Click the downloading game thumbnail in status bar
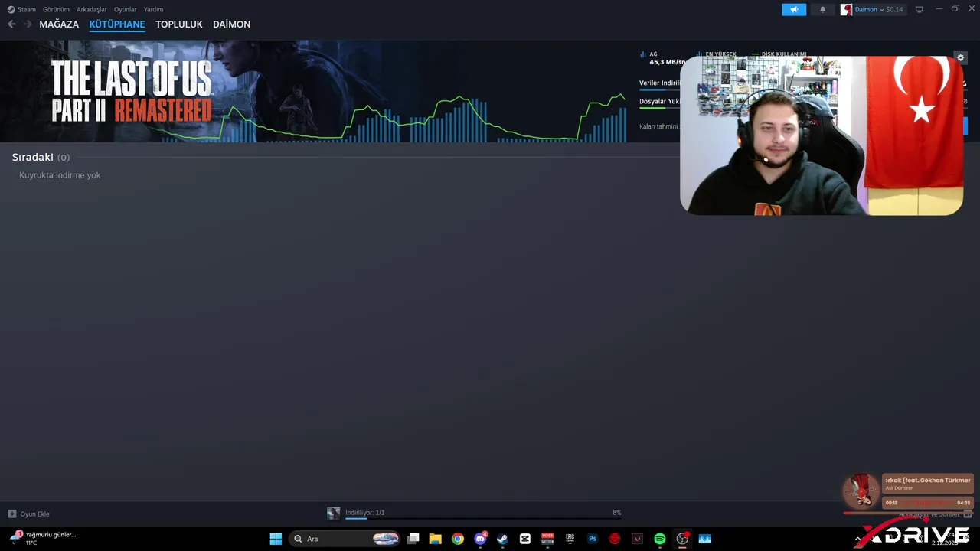 333,514
